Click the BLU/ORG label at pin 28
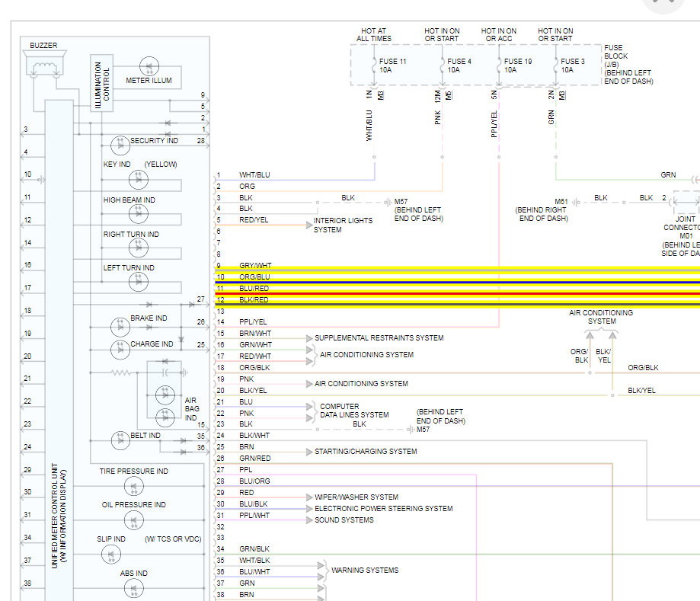700x601 pixels. (x=254, y=481)
